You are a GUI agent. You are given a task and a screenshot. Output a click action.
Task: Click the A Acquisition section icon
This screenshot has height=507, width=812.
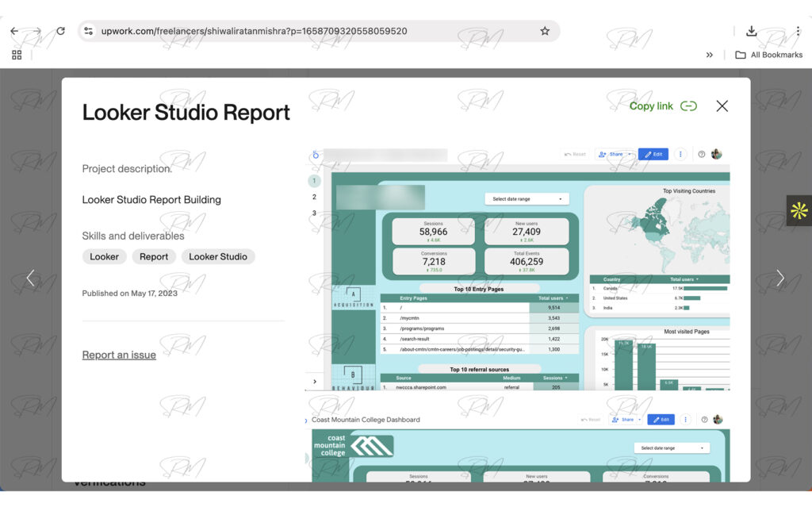click(353, 298)
